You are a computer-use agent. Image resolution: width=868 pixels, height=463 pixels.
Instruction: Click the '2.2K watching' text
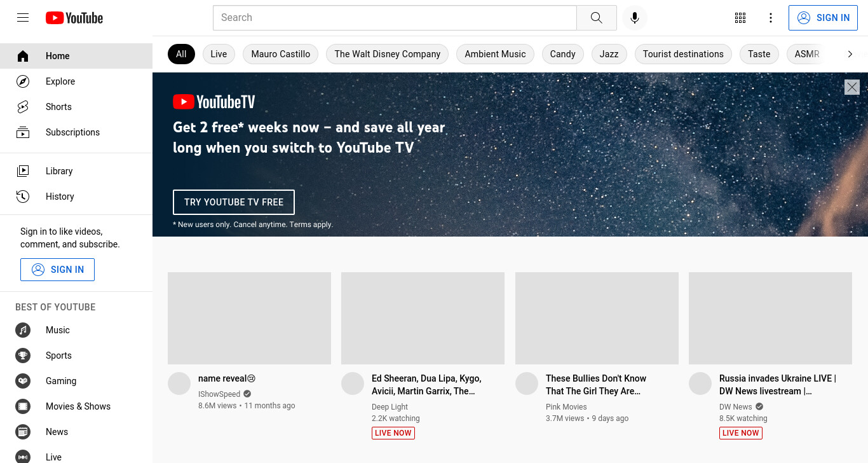point(396,418)
